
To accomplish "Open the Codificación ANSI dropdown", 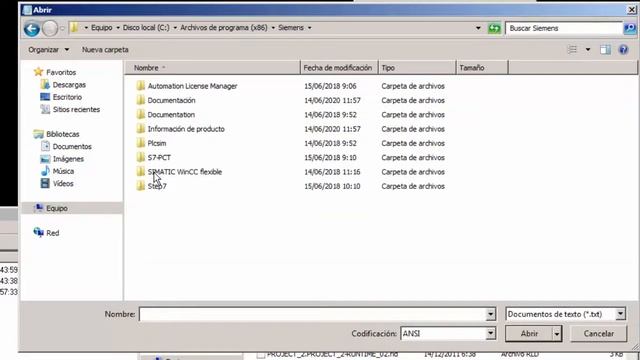I will click(491, 333).
